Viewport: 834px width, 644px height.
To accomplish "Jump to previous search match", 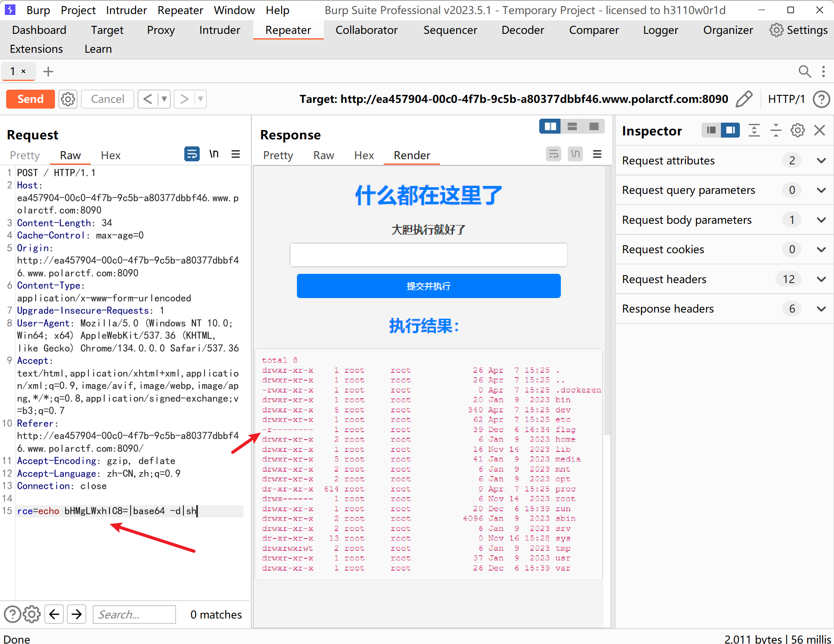I will 55,614.
